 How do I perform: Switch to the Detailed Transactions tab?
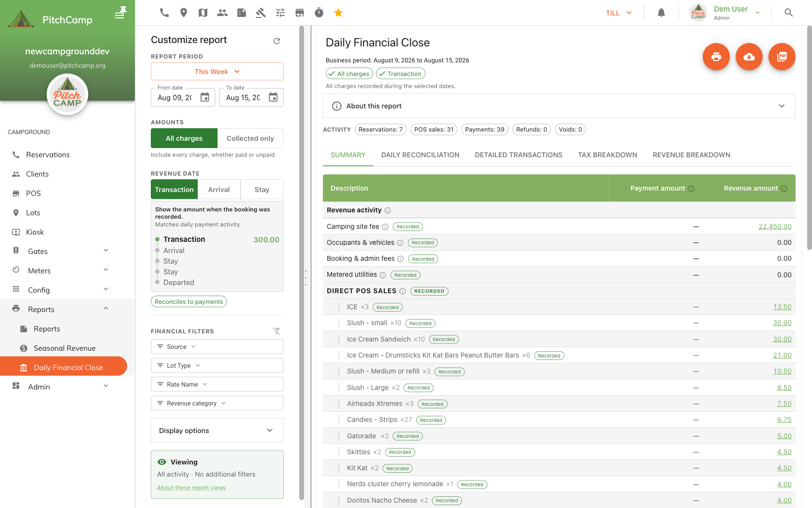(x=519, y=155)
